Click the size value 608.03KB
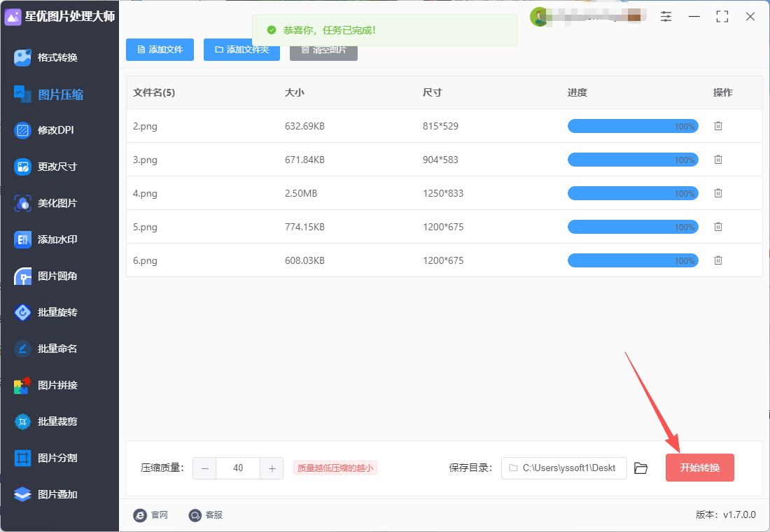This screenshot has width=770, height=532. pyautogui.click(x=304, y=260)
